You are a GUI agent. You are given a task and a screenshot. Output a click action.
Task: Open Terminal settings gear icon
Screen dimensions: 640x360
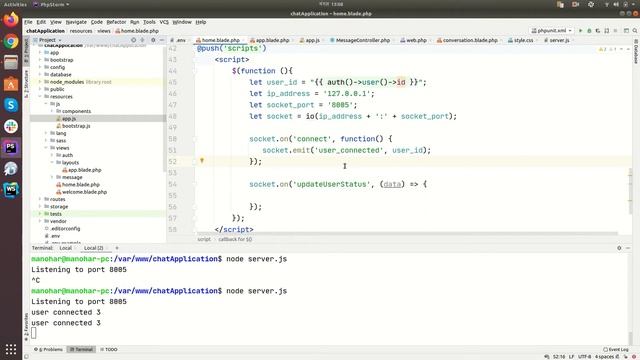coord(619,248)
